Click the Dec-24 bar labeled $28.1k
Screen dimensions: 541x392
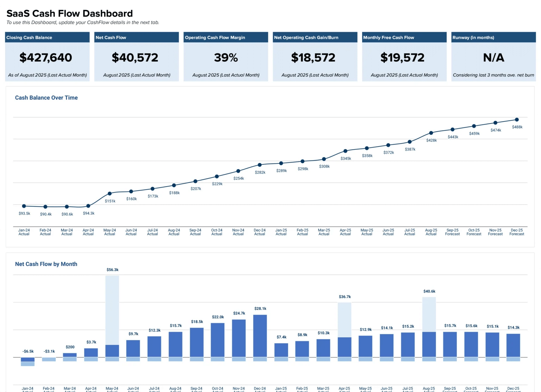(260, 336)
